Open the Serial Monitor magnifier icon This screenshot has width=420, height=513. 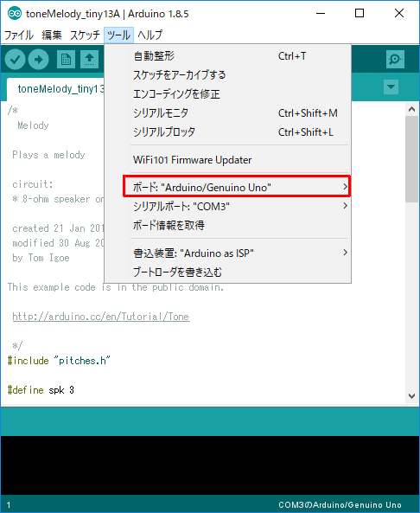pos(395,59)
